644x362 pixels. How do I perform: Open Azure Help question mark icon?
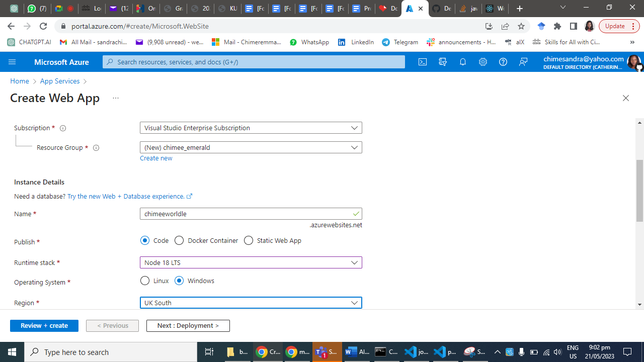click(x=503, y=62)
